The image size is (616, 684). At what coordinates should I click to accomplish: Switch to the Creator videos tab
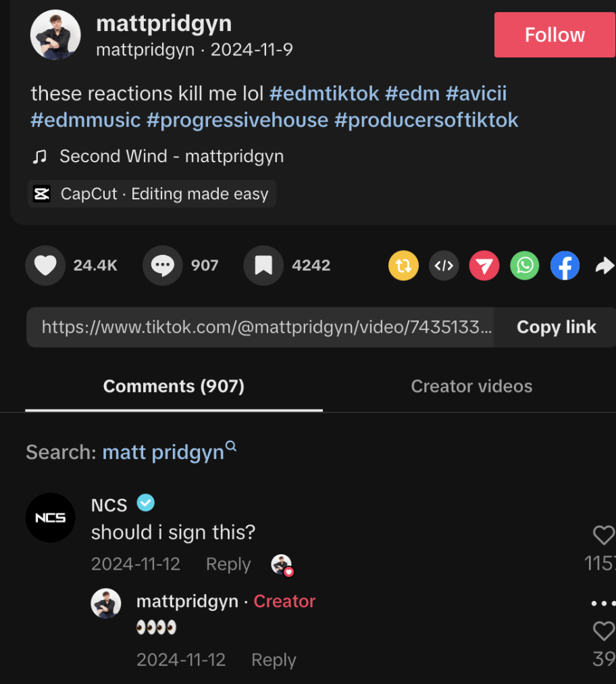[x=471, y=387]
